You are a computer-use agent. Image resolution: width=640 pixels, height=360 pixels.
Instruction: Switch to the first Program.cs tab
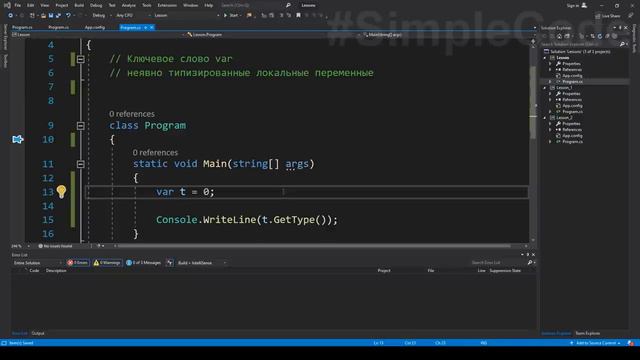[22, 27]
